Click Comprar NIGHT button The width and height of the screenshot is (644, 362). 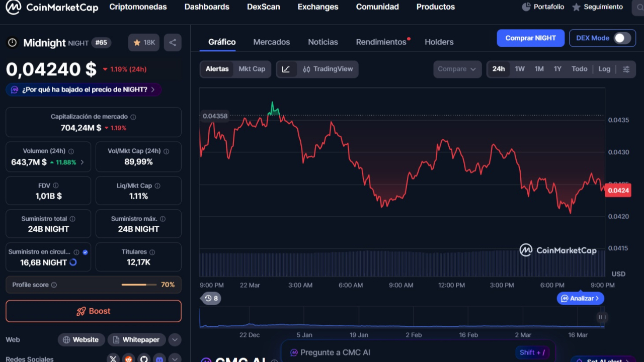pos(531,38)
